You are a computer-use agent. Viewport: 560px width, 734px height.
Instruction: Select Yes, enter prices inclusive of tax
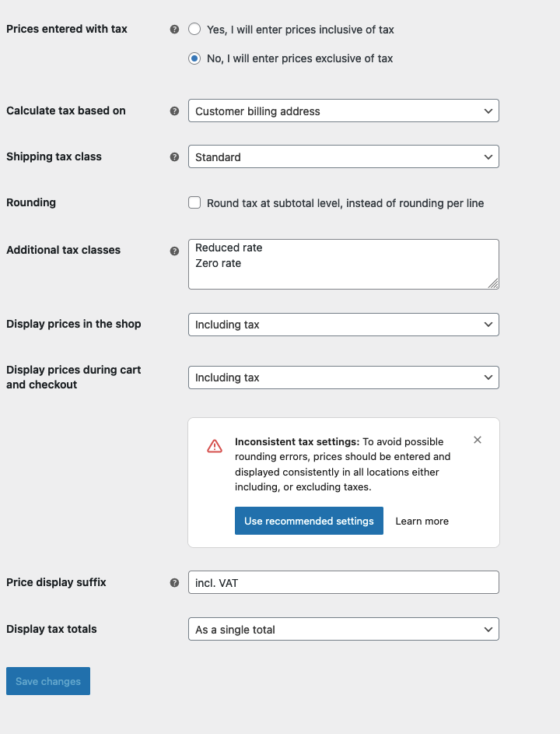pos(194,30)
